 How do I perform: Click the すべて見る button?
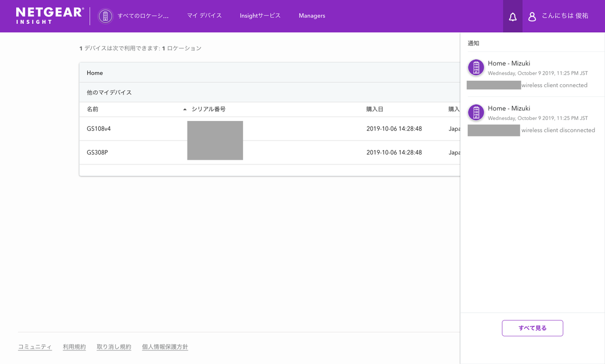click(532, 328)
